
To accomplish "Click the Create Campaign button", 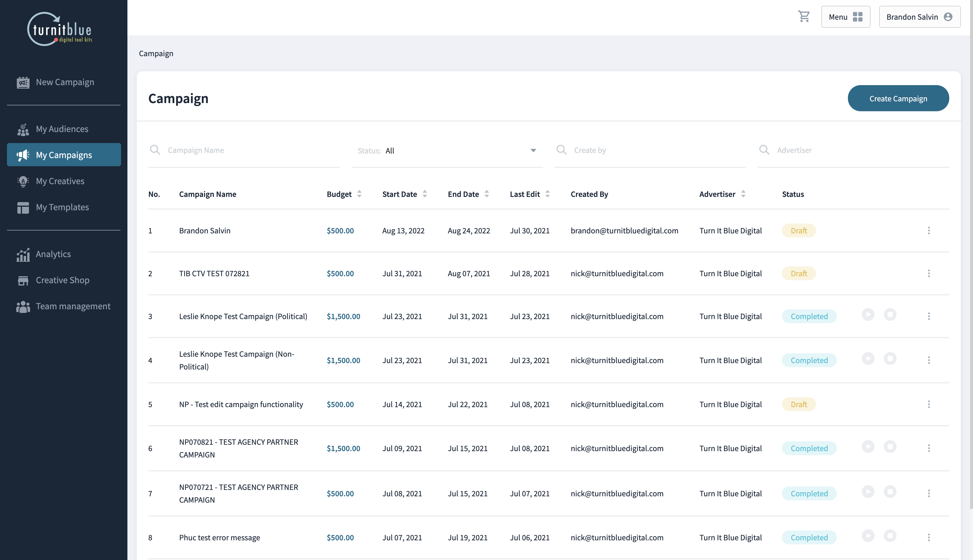I will point(898,98).
